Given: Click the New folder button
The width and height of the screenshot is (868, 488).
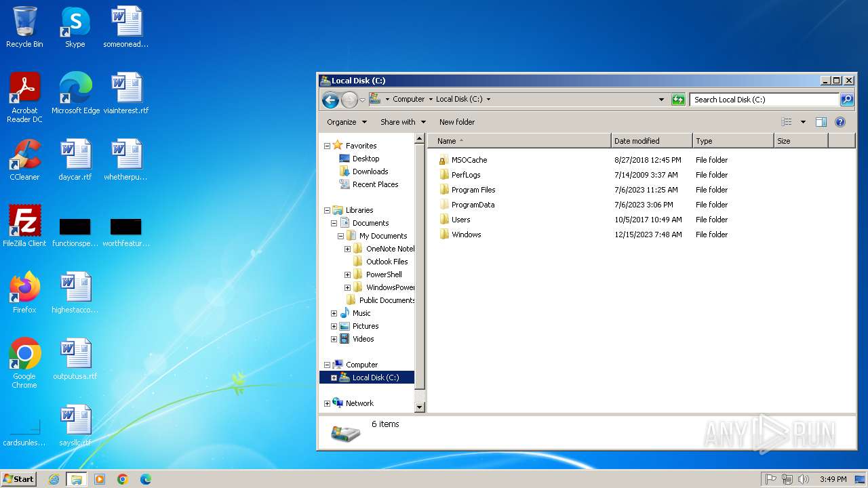Looking at the screenshot, I should [457, 122].
